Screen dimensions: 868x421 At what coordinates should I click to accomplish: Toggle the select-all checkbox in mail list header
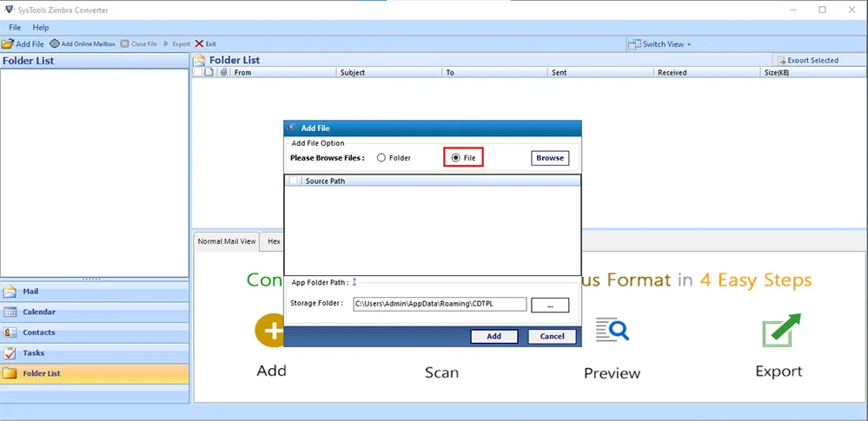point(198,72)
